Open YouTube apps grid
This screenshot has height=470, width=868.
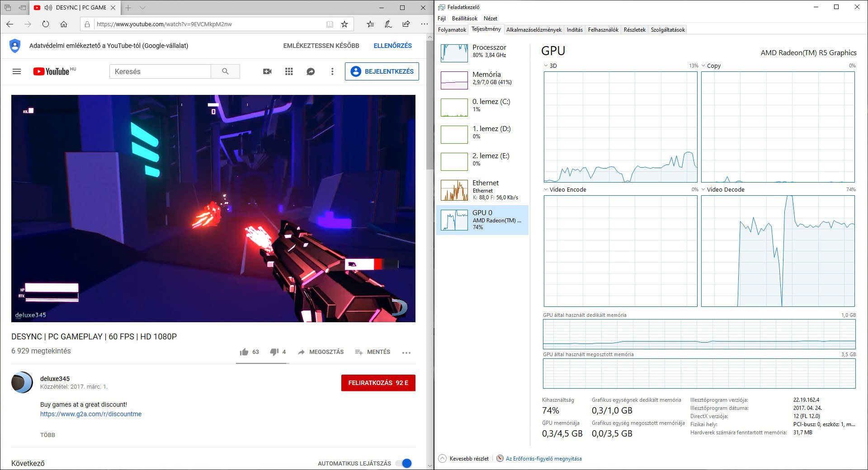(x=289, y=71)
